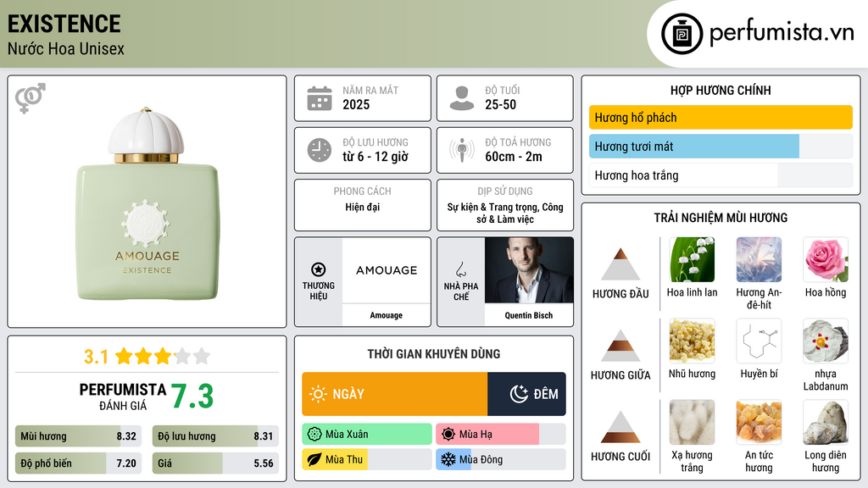868x488 pixels.
Task: Click the 3.1 user rating number
Action: point(96,357)
